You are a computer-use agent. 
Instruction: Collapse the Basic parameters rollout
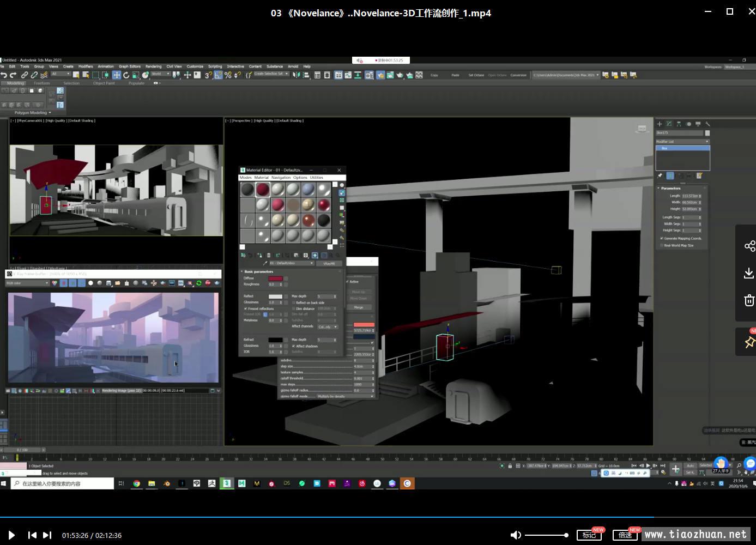pos(258,271)
